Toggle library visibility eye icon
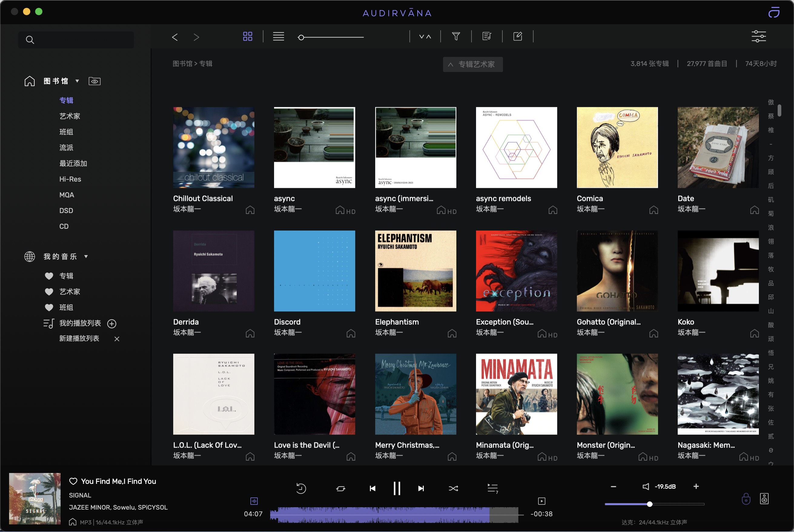The width and height of the screenshot is (794, 532). tap(94, 81)
